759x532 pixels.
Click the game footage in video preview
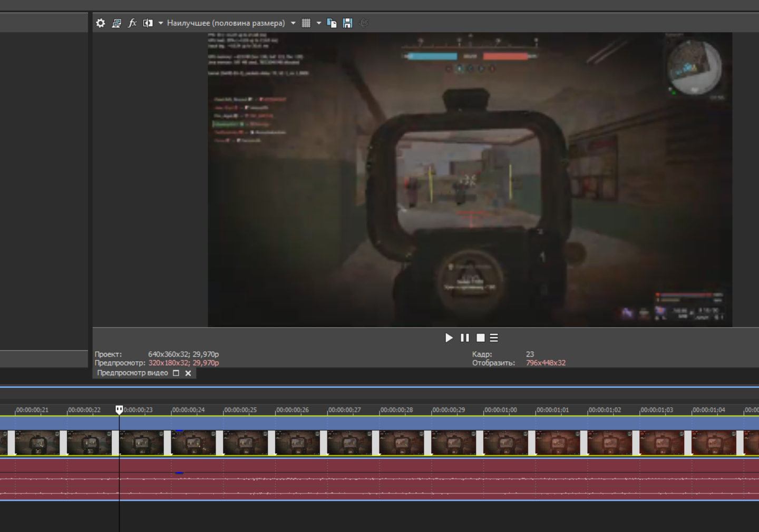[x=470, y=180]
